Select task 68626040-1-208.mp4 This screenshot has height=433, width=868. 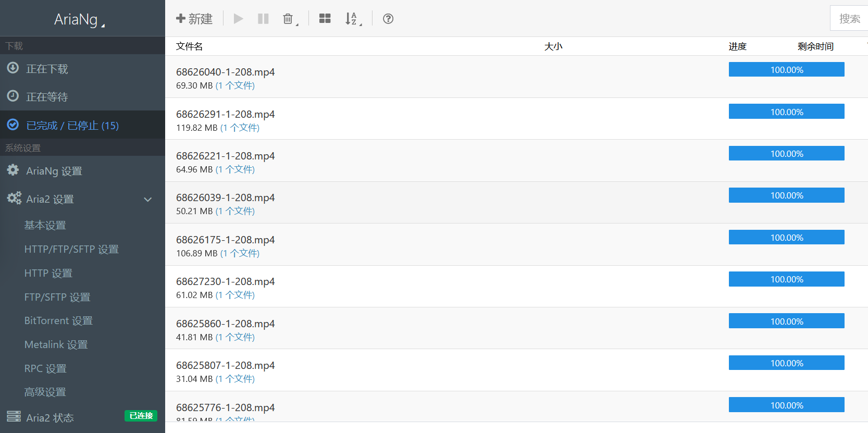point(225,72)
